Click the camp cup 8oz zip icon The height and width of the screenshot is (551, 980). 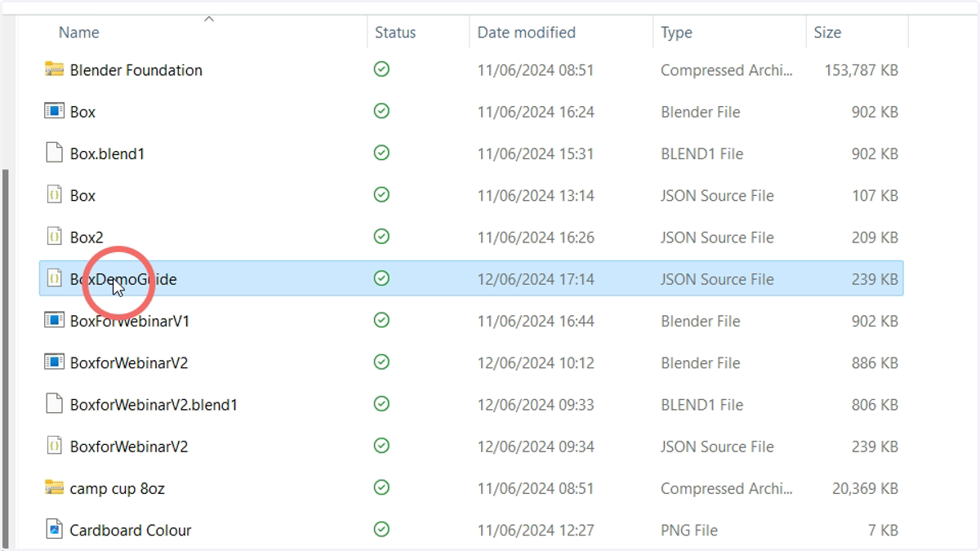tap(54, 487)
